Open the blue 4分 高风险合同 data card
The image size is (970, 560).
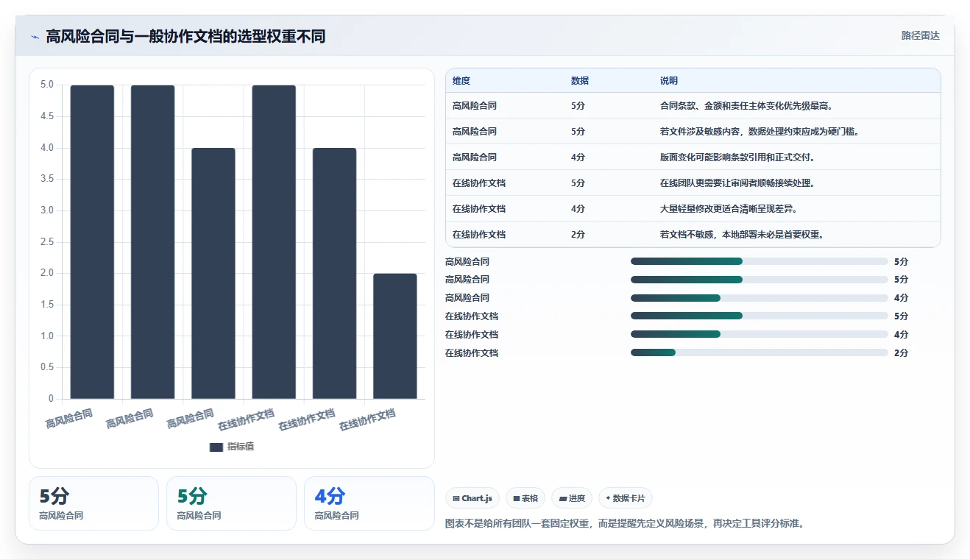pyautogui.click(x=369, y=503)
